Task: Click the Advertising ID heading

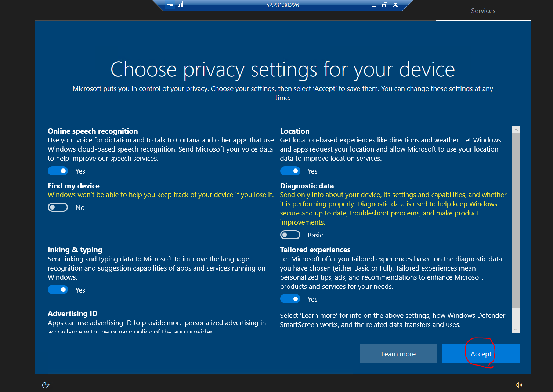Action: coord(73,313)
